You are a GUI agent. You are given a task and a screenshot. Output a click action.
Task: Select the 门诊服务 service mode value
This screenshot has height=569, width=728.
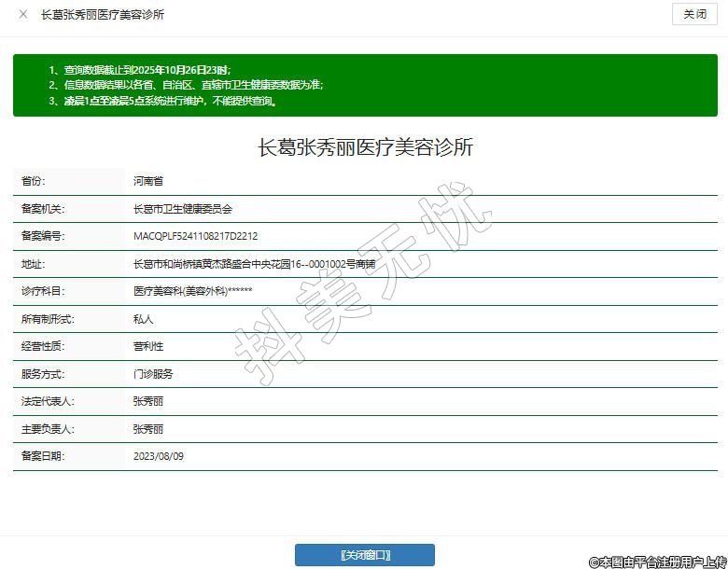click(153, 374)
